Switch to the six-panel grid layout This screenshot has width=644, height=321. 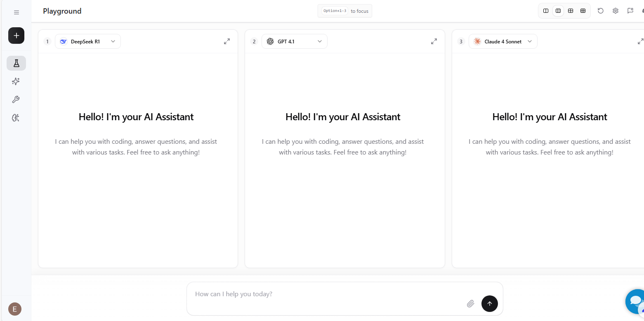coord(583,11)
